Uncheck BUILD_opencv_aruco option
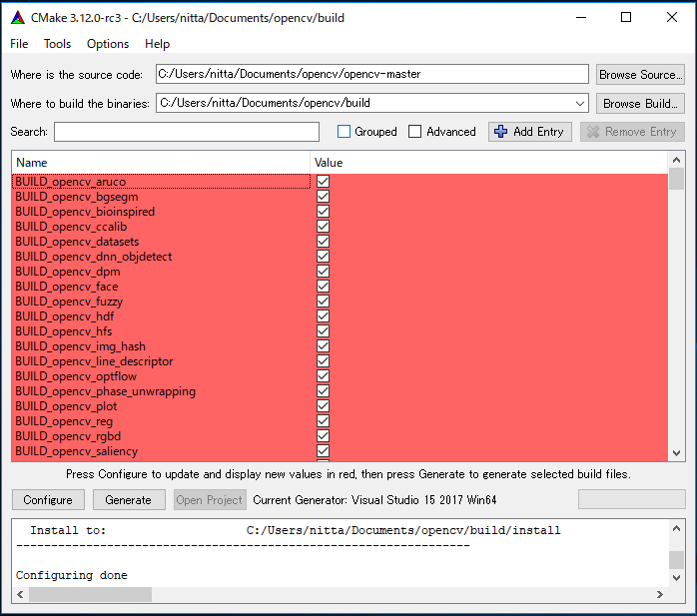 click(323, 182)
